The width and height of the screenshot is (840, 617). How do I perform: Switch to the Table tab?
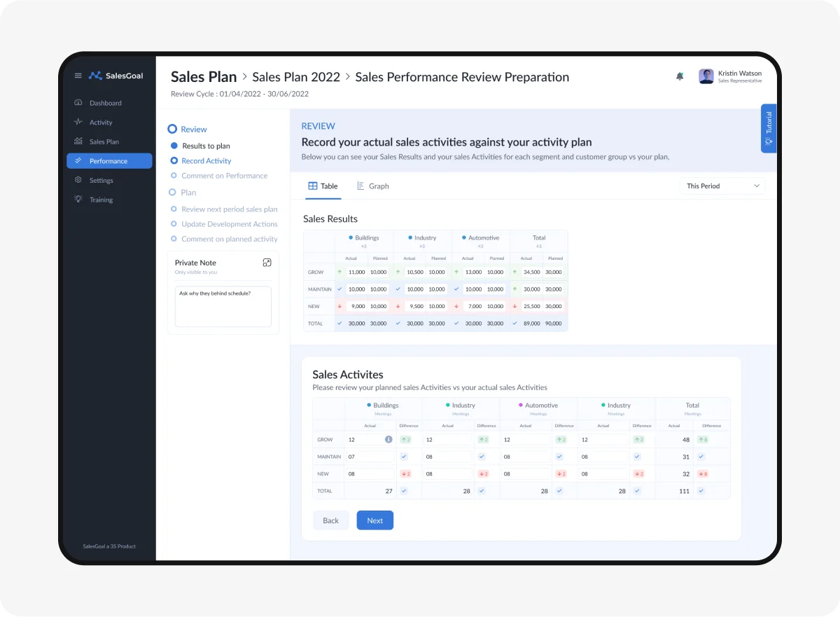pyautogui.click(x=323, y=186)
